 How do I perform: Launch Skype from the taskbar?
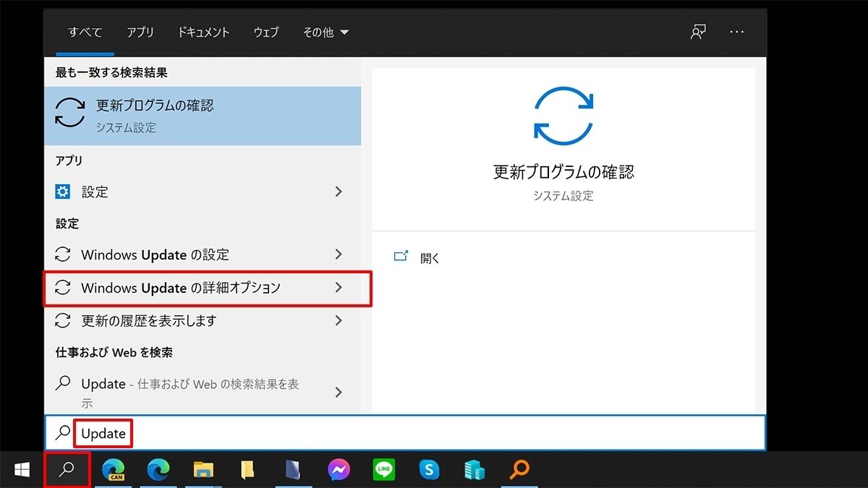(x=429, y=470)
